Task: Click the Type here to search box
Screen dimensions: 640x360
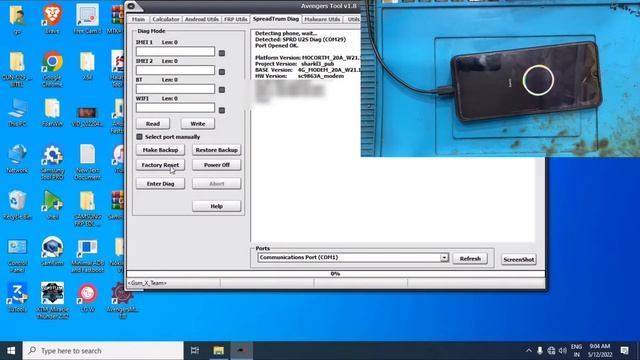Action: [103, 351]
